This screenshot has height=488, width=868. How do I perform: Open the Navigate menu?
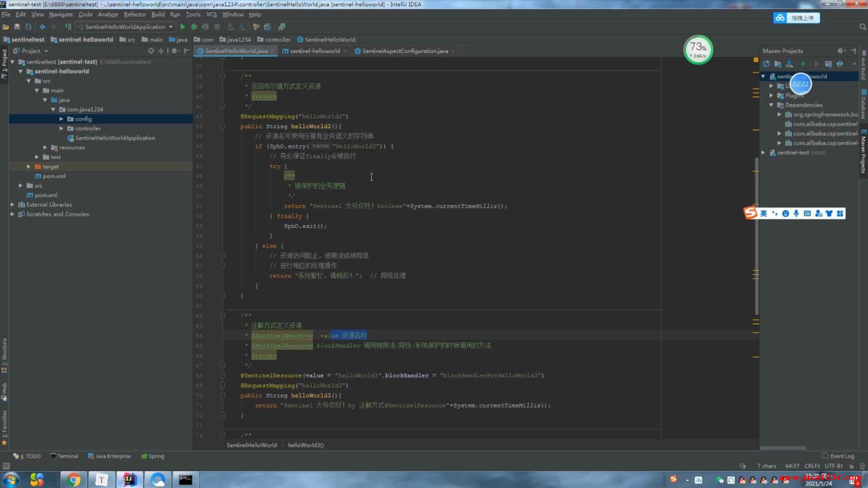(61, 14)
